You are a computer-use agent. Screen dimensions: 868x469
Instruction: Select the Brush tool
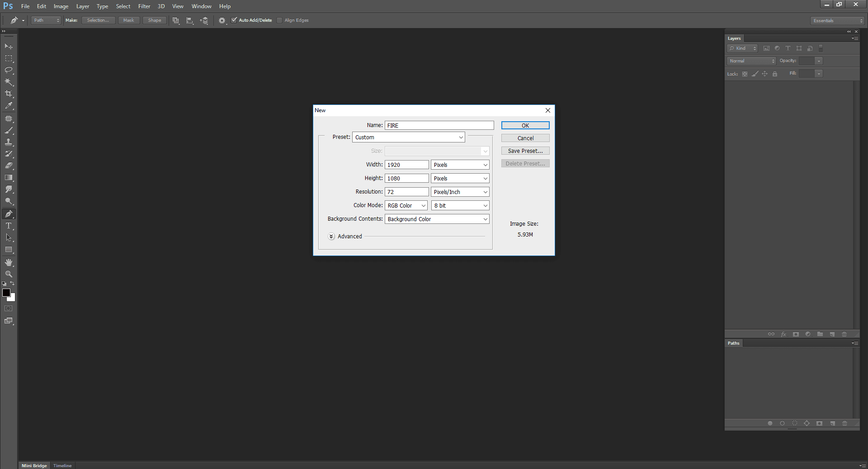coord(9,131)
